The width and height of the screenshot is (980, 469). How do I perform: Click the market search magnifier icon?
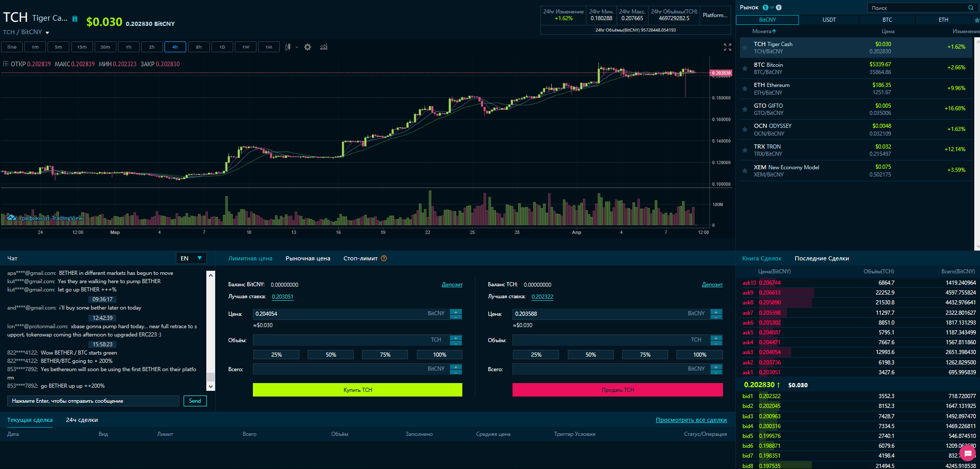[x=970, y=8]
